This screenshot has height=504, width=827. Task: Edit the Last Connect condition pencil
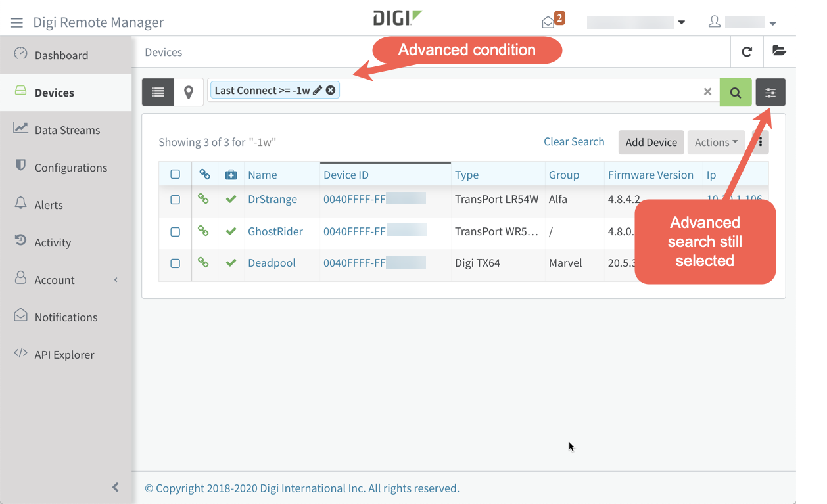[x=318, y=90]
